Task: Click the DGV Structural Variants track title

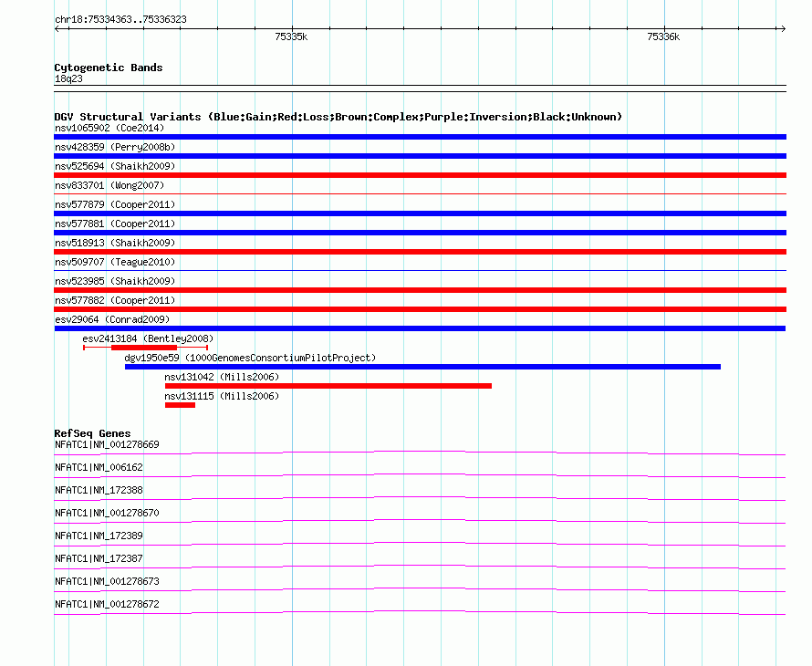Action: point(338,117)
